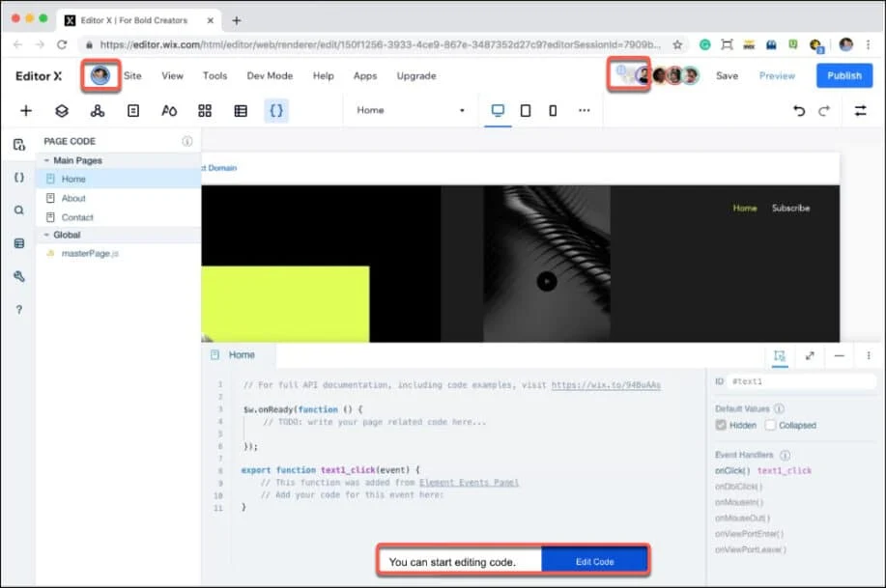
Task: Select the tablet viewport icon
Action: pyautogui.click(x=526, y=111)
